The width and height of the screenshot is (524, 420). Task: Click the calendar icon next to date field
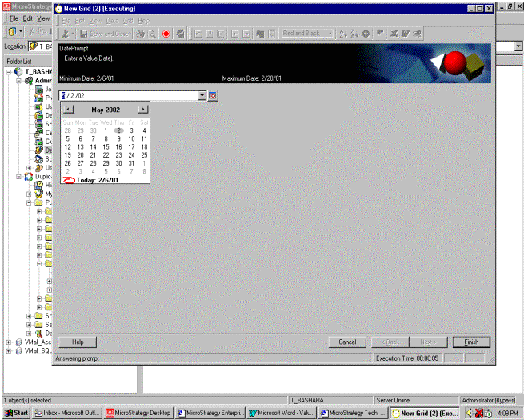(x=213, y=95)
